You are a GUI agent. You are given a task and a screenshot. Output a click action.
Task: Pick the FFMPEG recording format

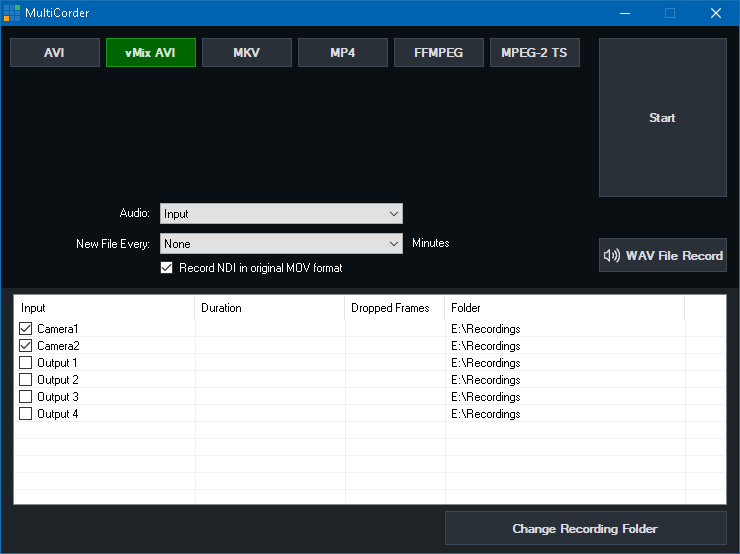[439, 53]
